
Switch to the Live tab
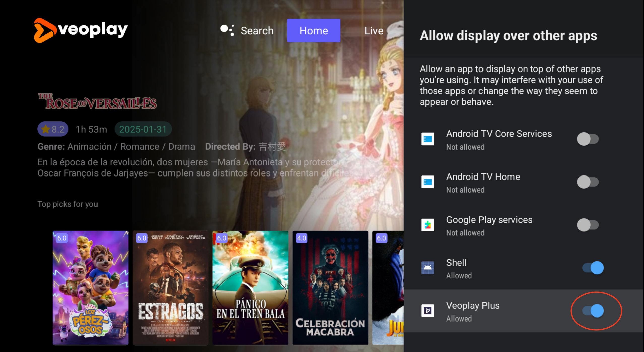click(374, 31)
